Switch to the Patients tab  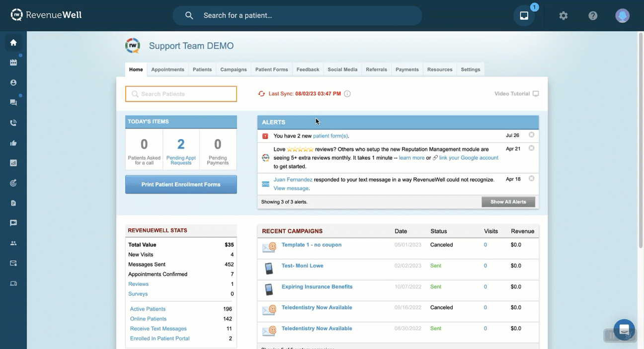point(202,70)
